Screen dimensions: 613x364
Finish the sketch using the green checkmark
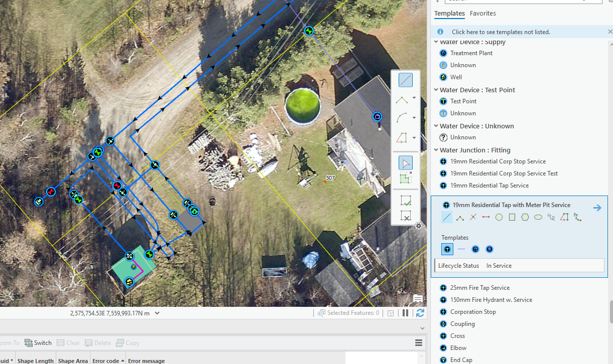coord(406,201)
